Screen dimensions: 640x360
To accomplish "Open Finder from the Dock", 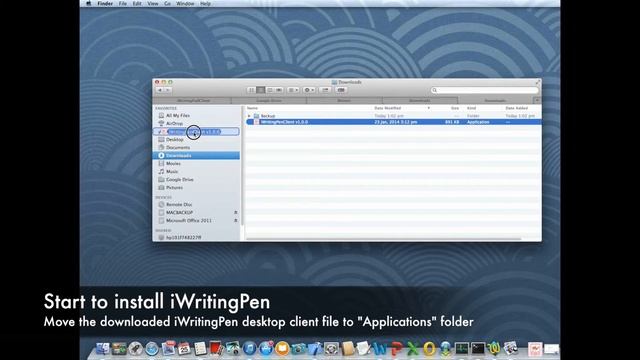I will click(102, 349).
